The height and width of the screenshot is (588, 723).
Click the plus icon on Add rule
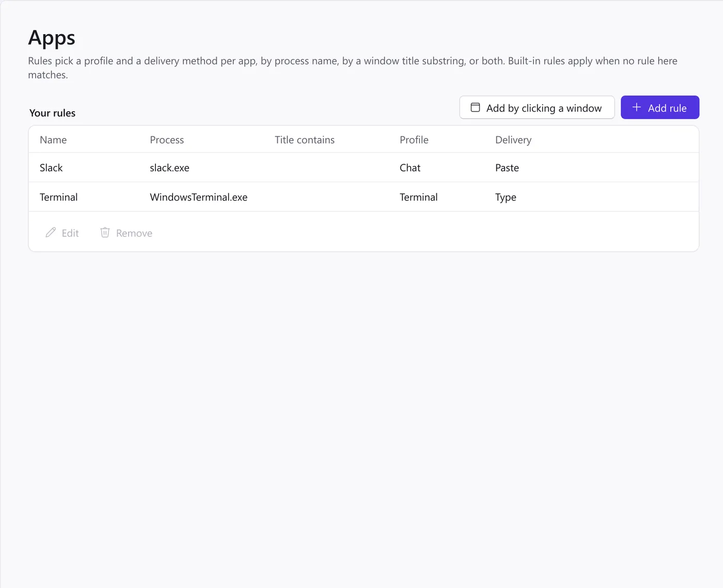[637, 107]
